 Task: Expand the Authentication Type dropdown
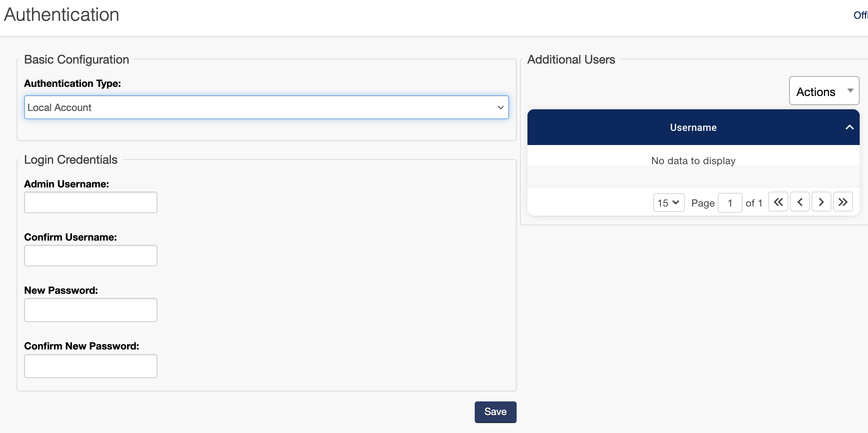click(x=266, y=108)
